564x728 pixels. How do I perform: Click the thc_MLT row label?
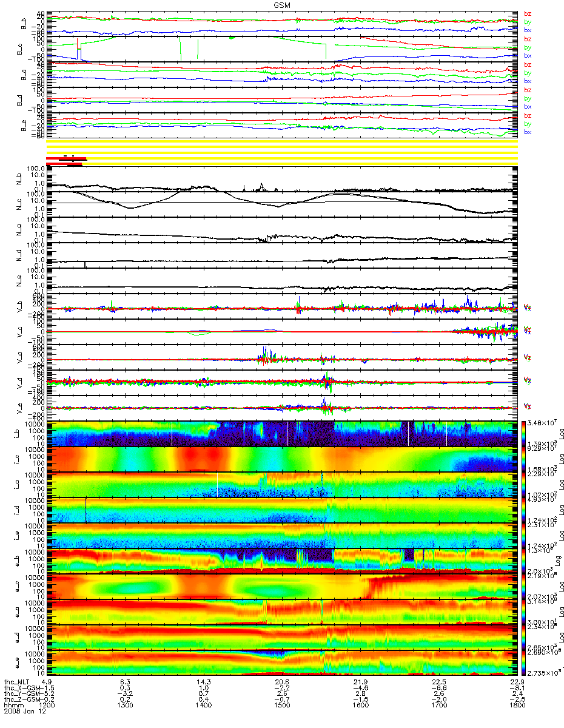[16, 681]
